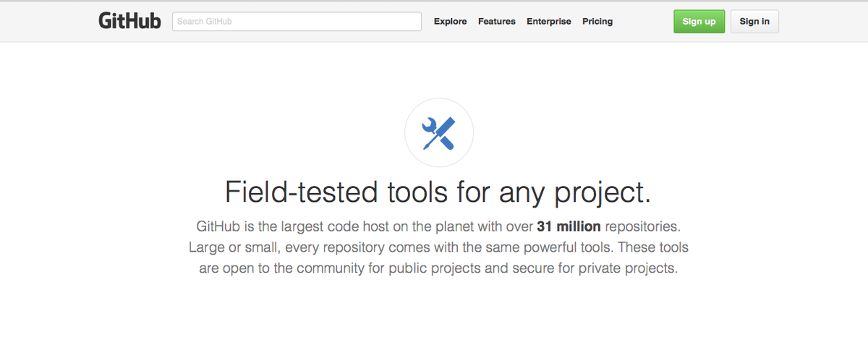Click the bold '31 million' text
Image resolution: width=868 pixels, height=361 pixels.
(x=569, y=226)
